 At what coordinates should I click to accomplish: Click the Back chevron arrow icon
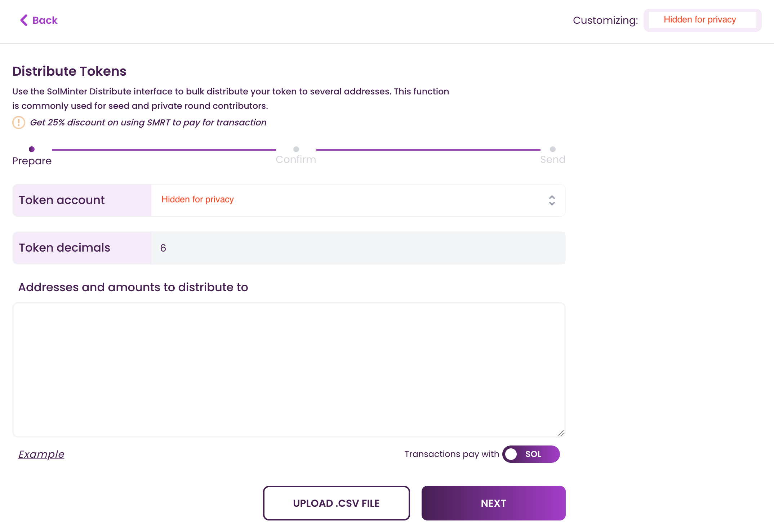pyautogui.click(x=24, y=20)
